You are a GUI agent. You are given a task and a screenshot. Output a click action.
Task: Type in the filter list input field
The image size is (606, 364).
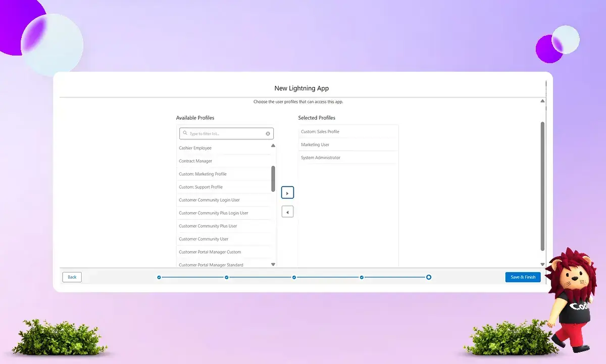coord(226,134)
